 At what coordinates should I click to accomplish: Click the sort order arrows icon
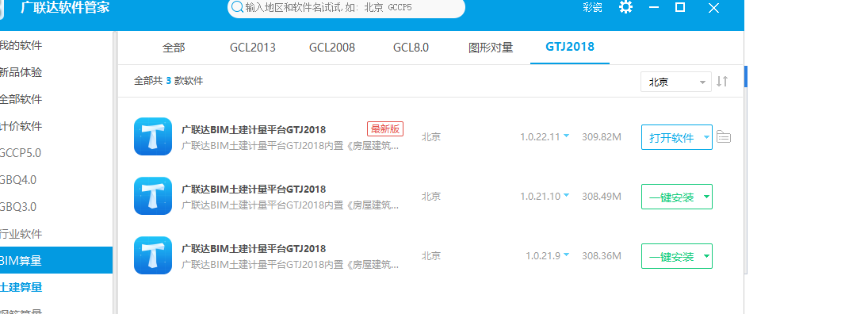pyautogui.click(x=722, y=82)
